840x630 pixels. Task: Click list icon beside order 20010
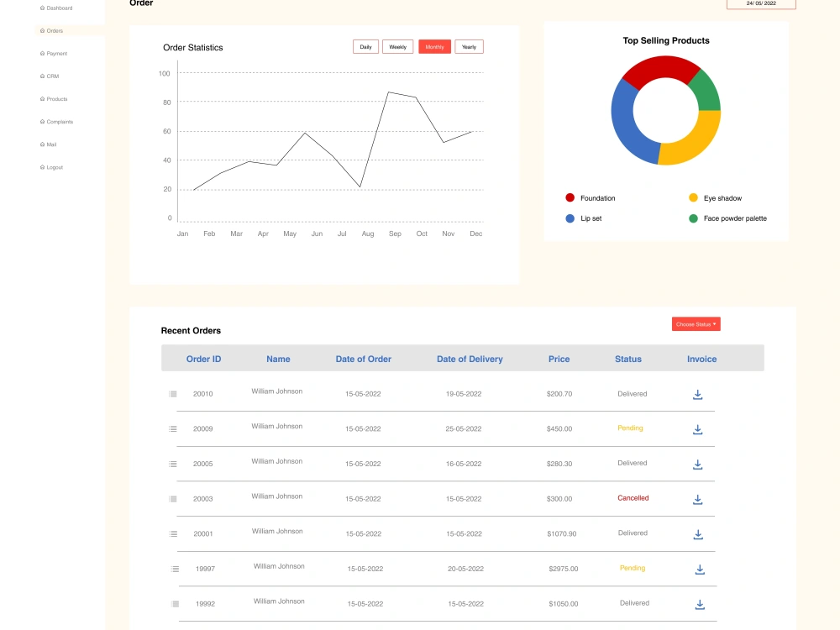point(173,394)
